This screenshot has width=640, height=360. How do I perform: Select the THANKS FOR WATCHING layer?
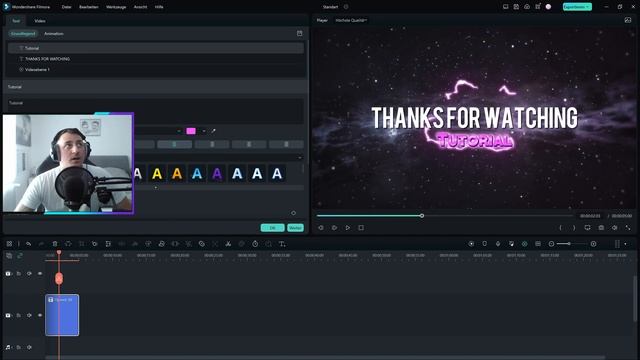pos(156,59)
